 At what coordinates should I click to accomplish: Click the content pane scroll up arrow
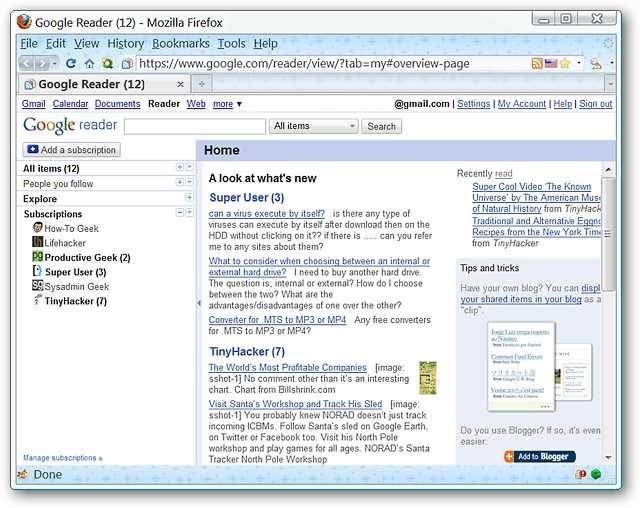(x=608, y=169)
